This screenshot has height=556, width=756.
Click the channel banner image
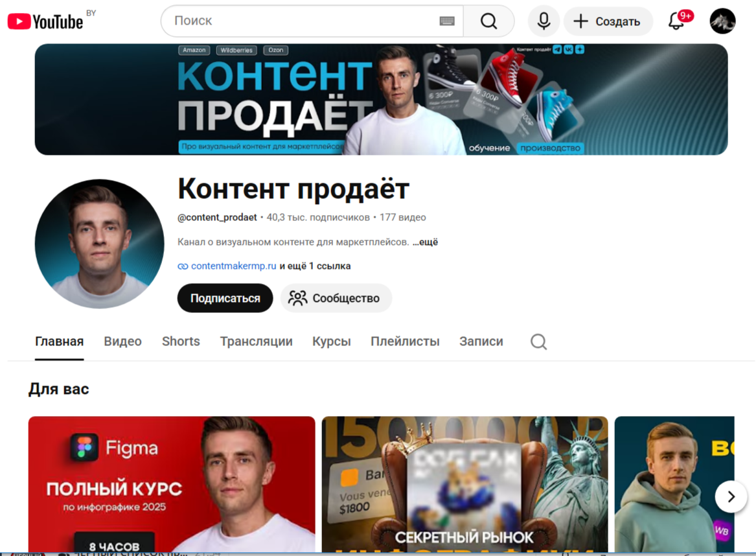pyautogui.click(x=381, y=99)
